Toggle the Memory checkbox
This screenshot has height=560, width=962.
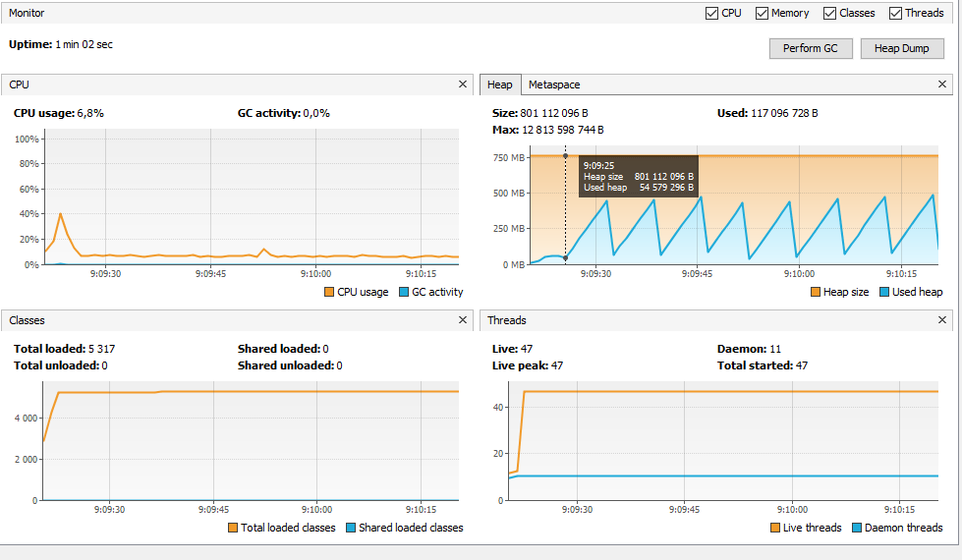click(762, 13)
